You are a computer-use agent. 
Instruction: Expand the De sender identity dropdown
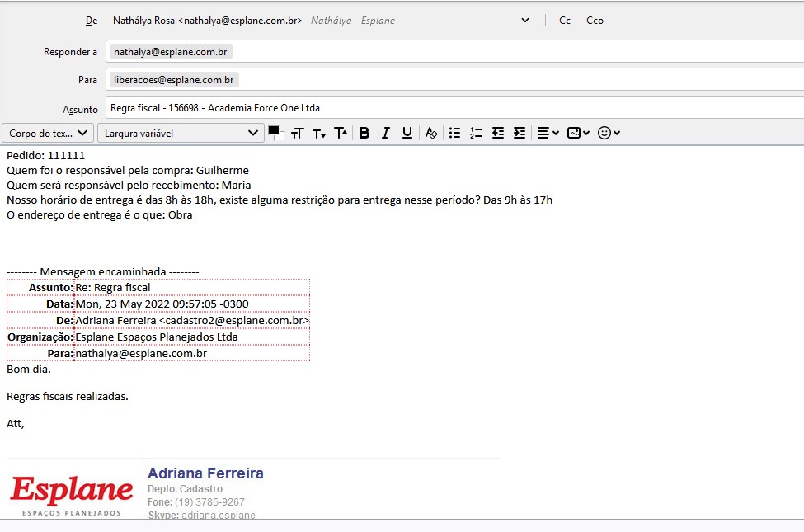click(526, 21)
